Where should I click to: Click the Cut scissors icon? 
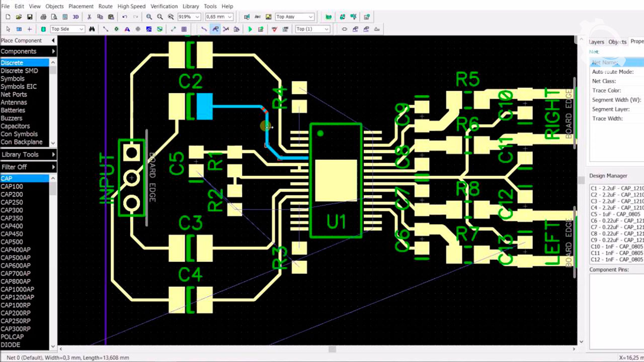pyautogui.click(x=89, y=17)
